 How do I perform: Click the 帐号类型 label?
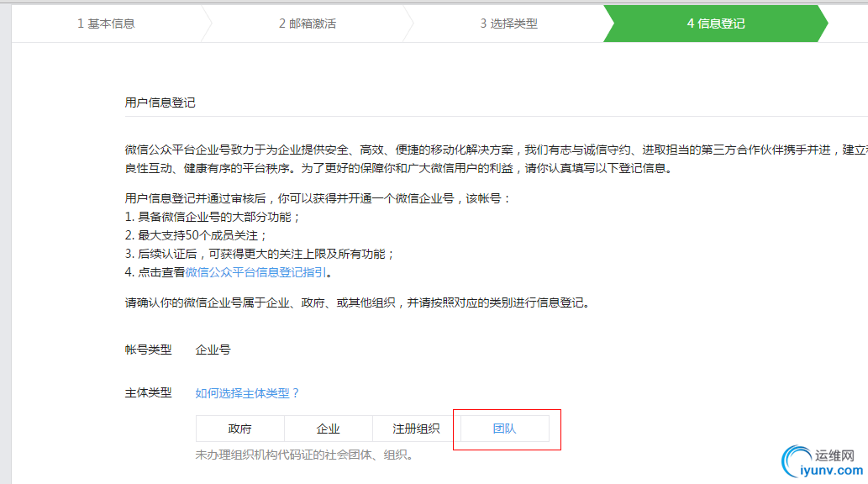(x=149, y=350)
